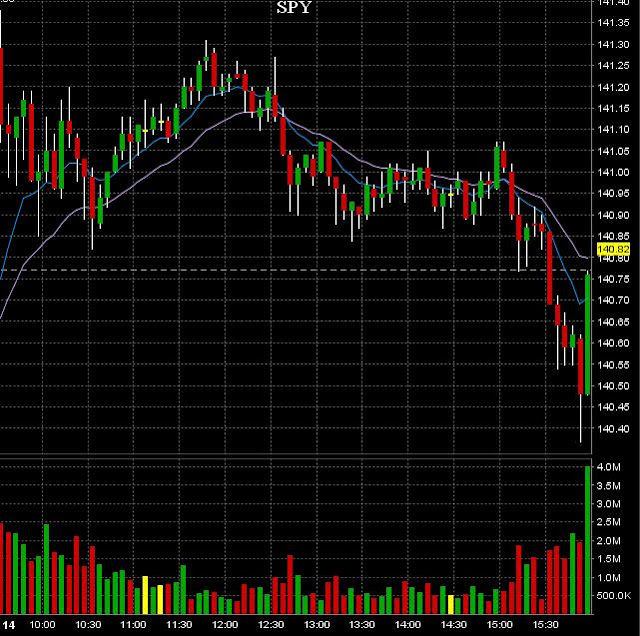Select the highlighted 140.82 current price tag
This screenshot has height=636, width=640.
pos(613,249)
